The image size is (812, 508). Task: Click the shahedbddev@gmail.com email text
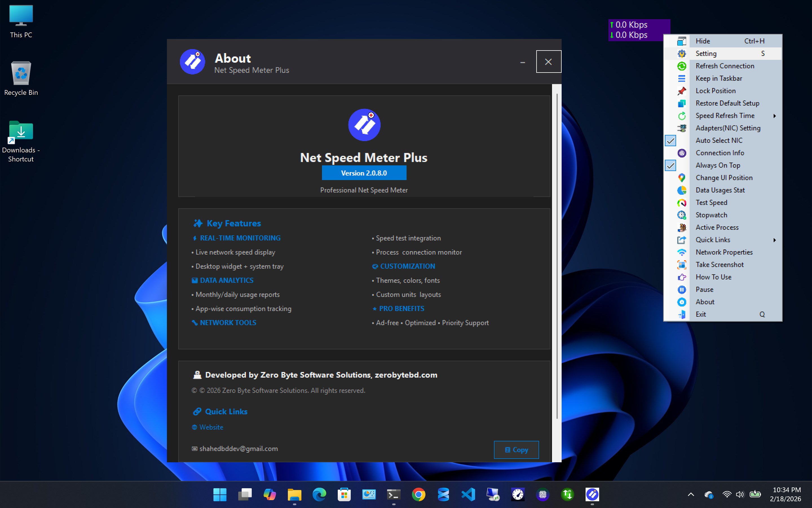tap(239, 449)
